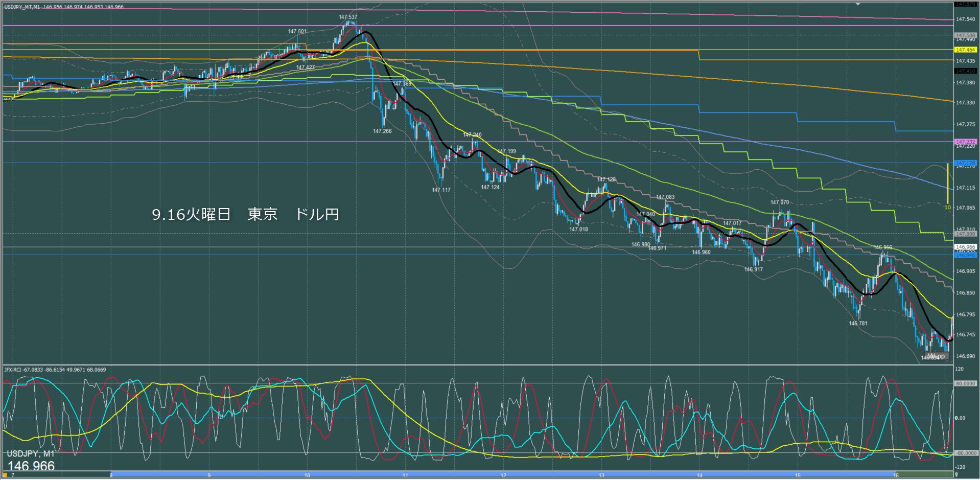
Task: Click hour 13 marker on time axis
Action: [x=601, y=475]
